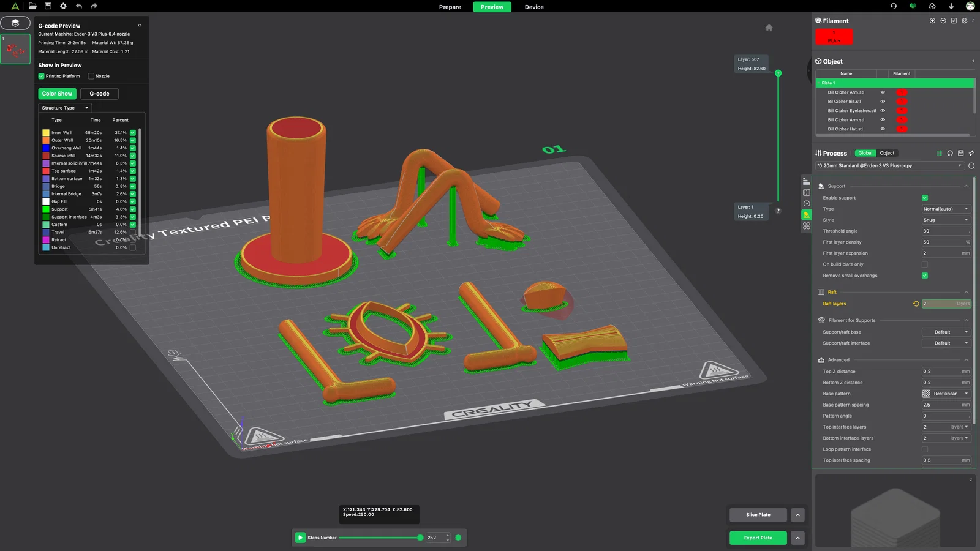Viewport: 980px width, 551px height.
Task: Expand Export Plate options arrow
Action: [797, 538]
